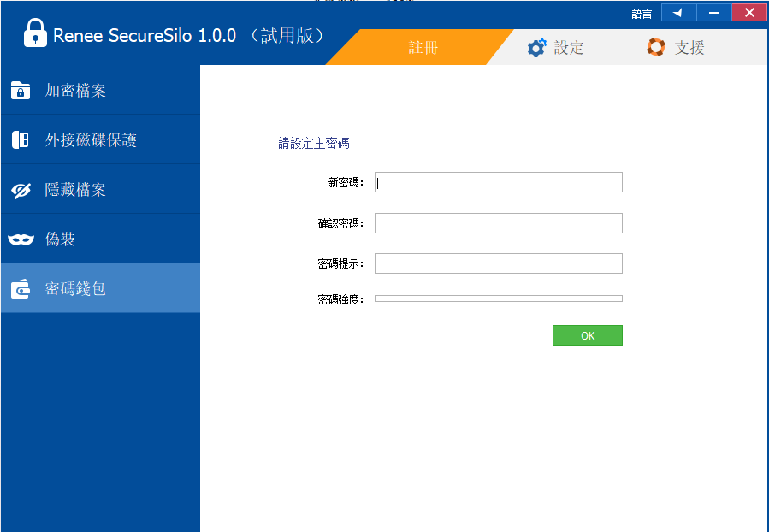
Task: Click the lifebuoy icon beside 支援
Action: tap(656, 47)
